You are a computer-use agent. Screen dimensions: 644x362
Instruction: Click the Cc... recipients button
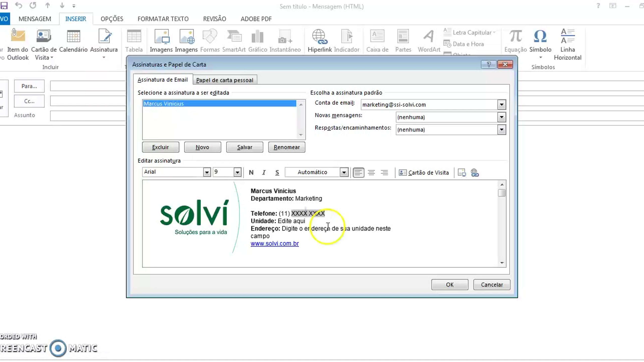29,101
